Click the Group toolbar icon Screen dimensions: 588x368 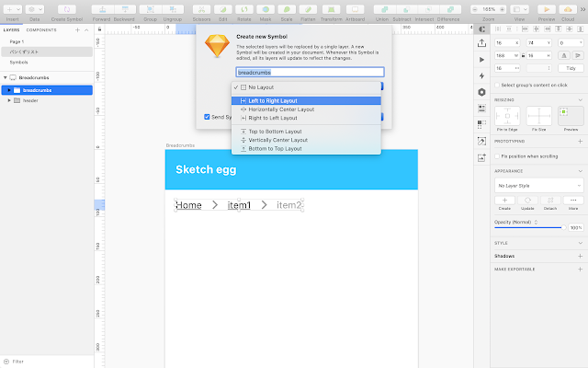click(150, 9)
